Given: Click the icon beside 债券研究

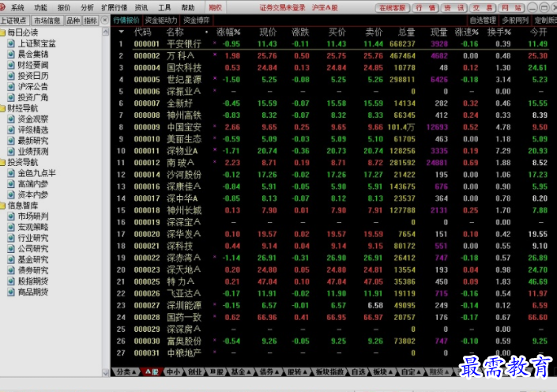Looking at the screenshot, I should (x=11, y=270).
